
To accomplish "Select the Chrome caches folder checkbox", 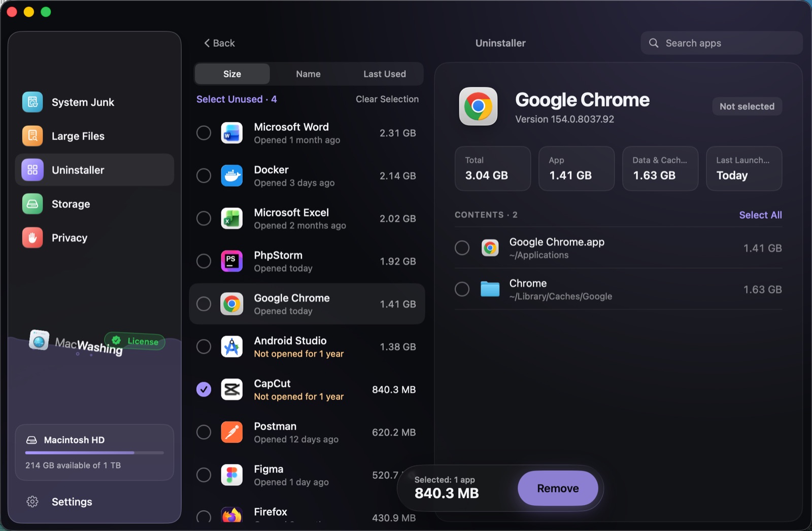I will pyautogui.click(x=462, y=289).
